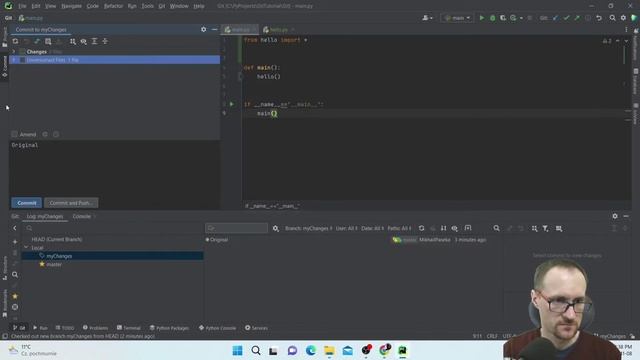Open Git tool window gear settings
This screenshot has height=360, width=640.
point(615,216)
